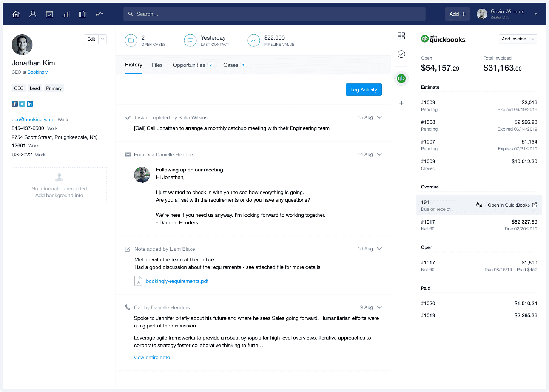Image resolution: width=549 pixels, height=392 pixels.
Task: Open the Add Invoice dropdown arrow
Action: (533, 39)
